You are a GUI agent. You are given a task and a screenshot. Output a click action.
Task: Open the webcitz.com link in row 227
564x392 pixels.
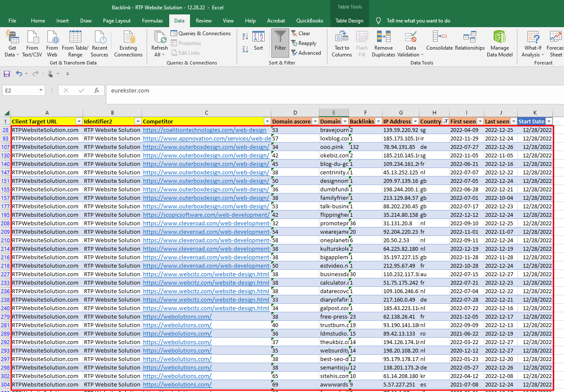pos(206,274)
